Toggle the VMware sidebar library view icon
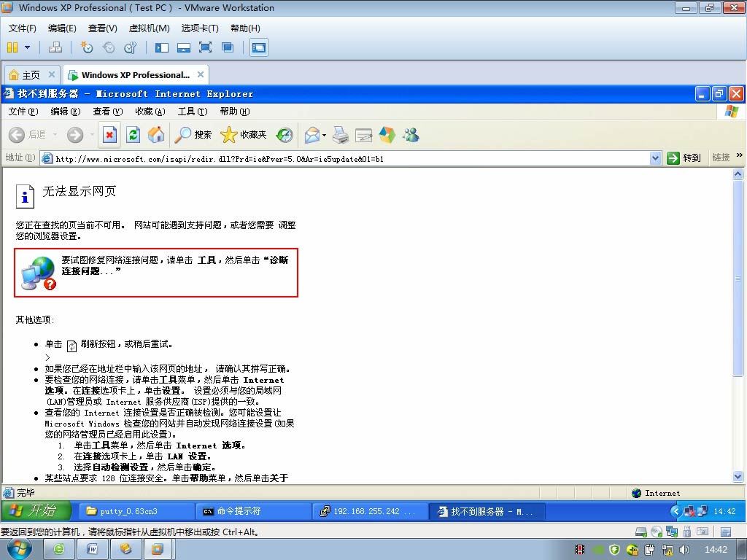 click(x=162, y=47)
